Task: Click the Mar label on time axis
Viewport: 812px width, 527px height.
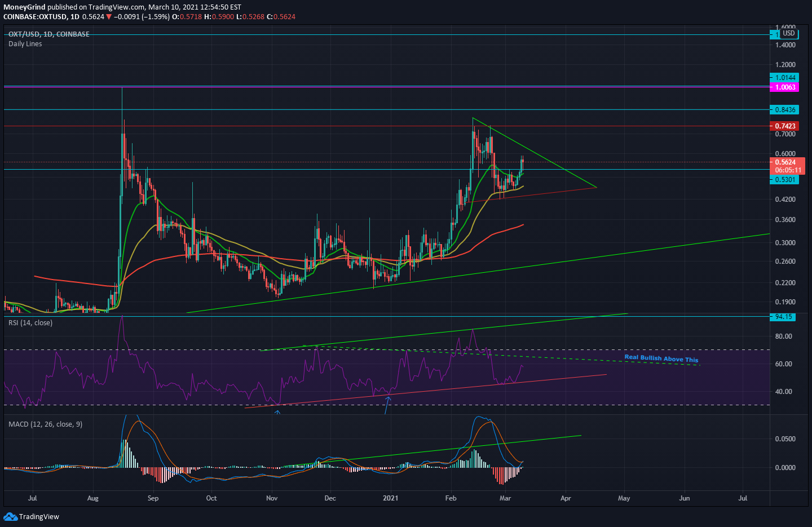Action: tap(505, 498)
